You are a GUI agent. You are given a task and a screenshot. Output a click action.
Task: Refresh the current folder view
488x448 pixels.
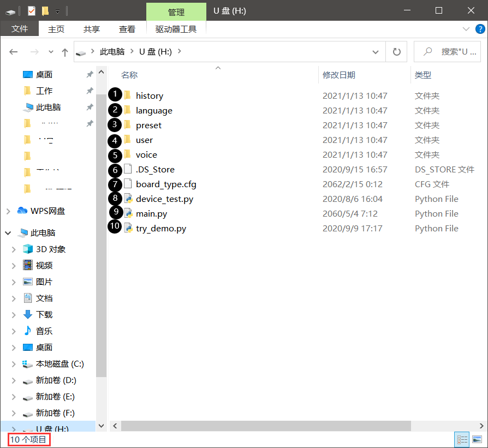(x=396, y=52)
